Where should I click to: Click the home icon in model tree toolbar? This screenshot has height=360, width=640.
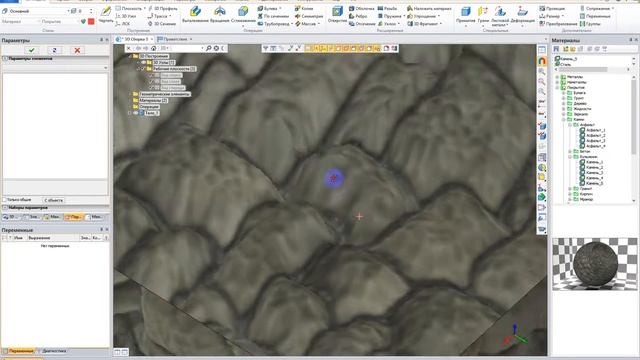[153, 48]
